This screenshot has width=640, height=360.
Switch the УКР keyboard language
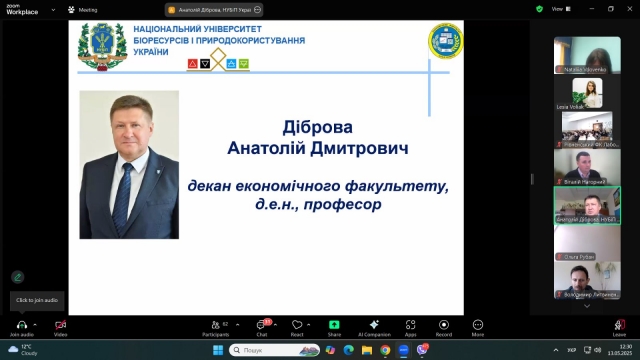[x=571, y=350]
